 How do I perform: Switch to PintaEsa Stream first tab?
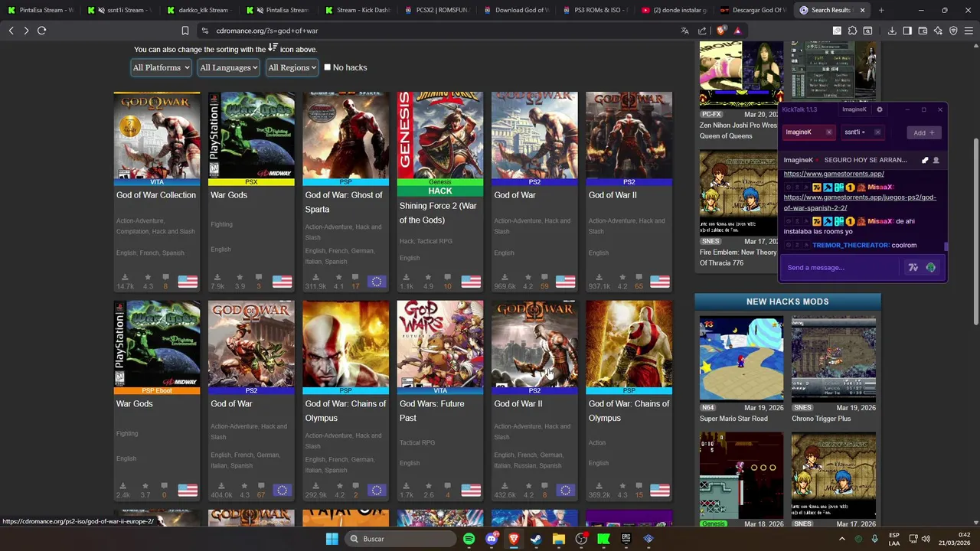[x=41, y=10]
